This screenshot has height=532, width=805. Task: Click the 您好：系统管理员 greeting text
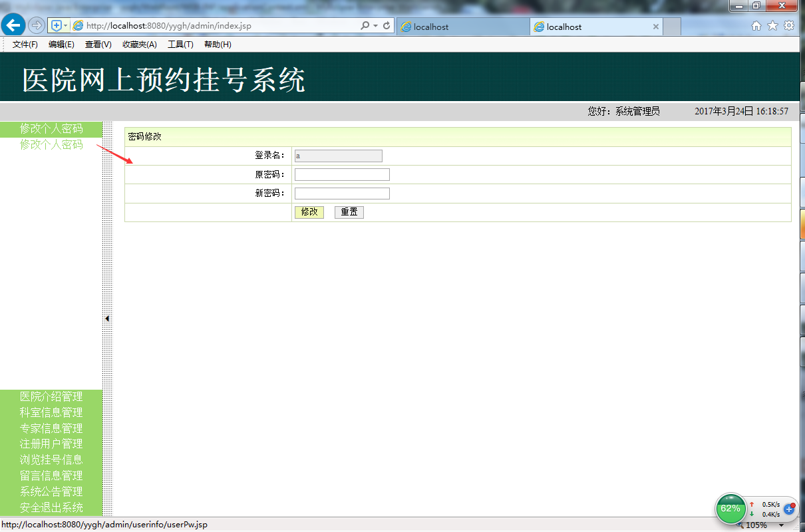[623, 112]
